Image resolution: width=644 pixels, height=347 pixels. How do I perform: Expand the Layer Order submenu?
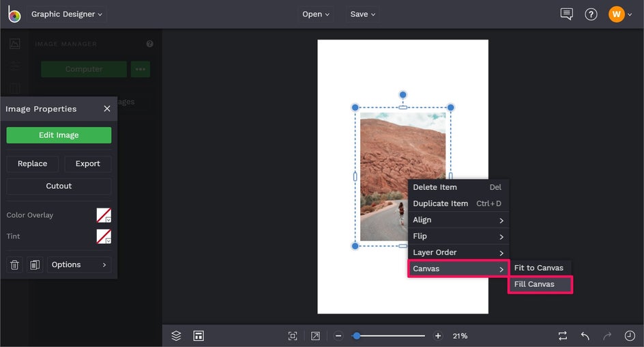[458, 253]
